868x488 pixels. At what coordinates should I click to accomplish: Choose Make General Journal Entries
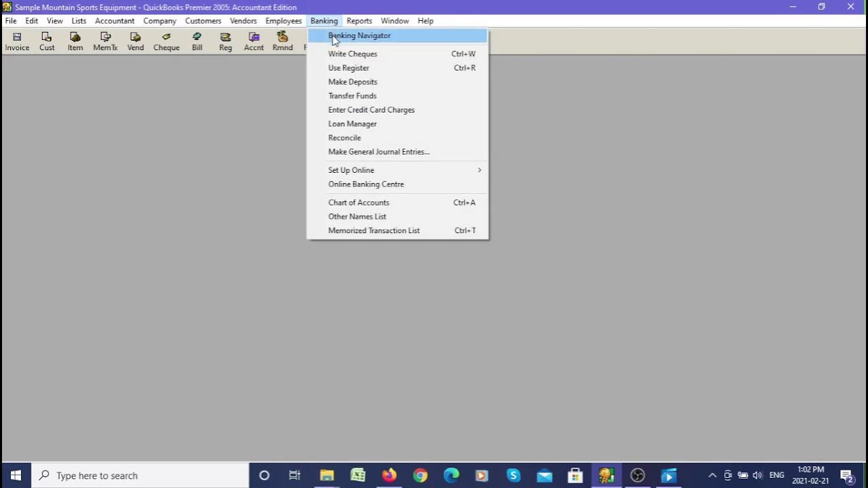[397, 152]
